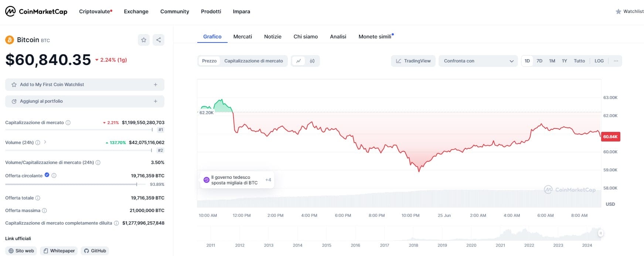Viewport: 644px width, 256px height.
Task: Open the TradingView chart button
Action: 413,61
